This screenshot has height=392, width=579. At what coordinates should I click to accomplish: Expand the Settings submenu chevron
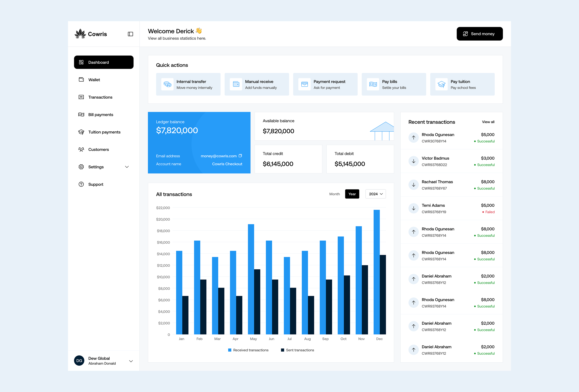coord(127,167)
